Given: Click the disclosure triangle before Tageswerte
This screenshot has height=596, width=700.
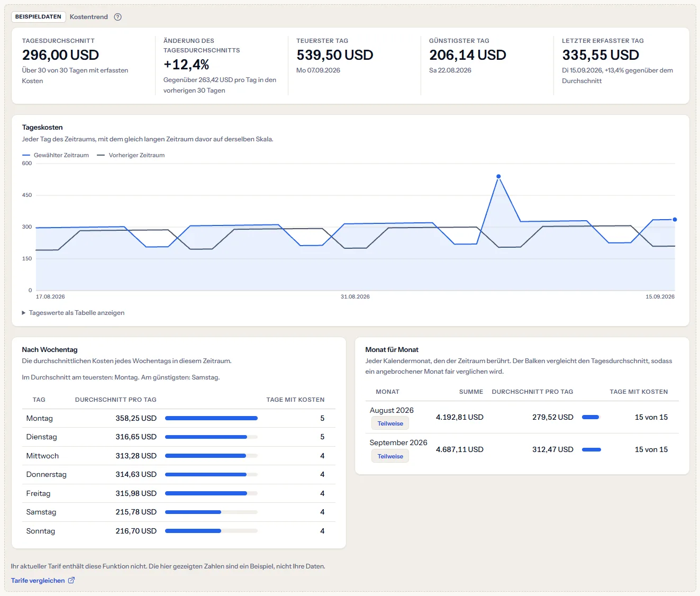Looking at the screenshot, I should (x=24, y=313).
